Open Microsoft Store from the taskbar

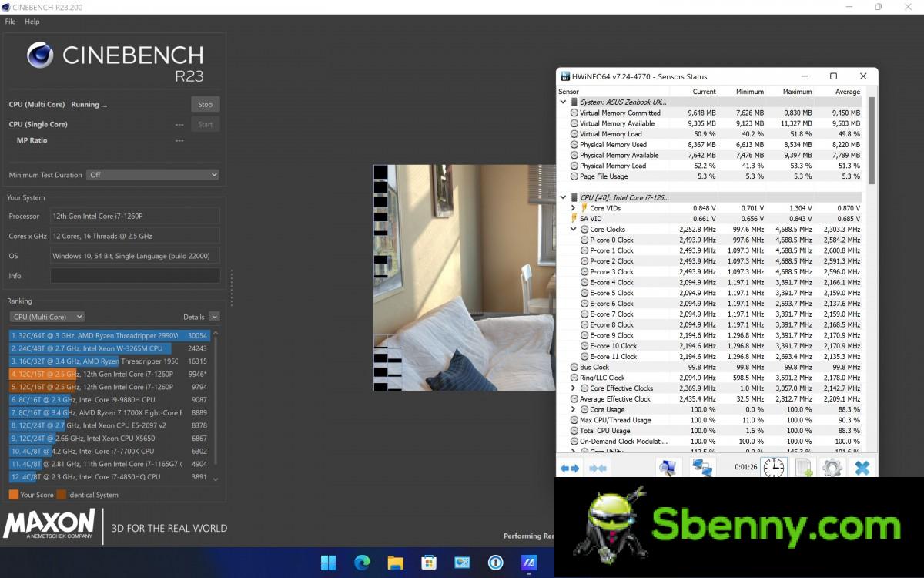(x=429, y=563)
